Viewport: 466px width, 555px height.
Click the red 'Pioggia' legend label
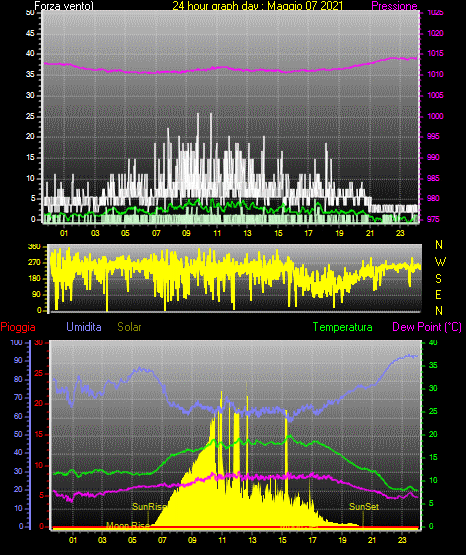18,327
